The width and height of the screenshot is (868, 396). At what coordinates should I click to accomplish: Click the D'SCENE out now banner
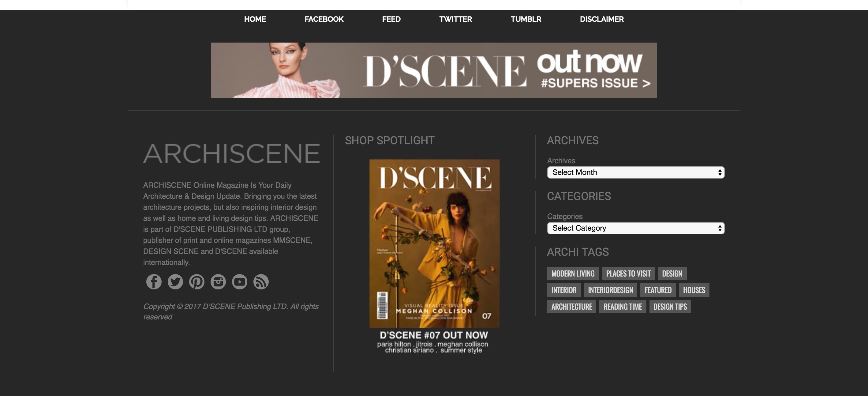pos(434,70)
